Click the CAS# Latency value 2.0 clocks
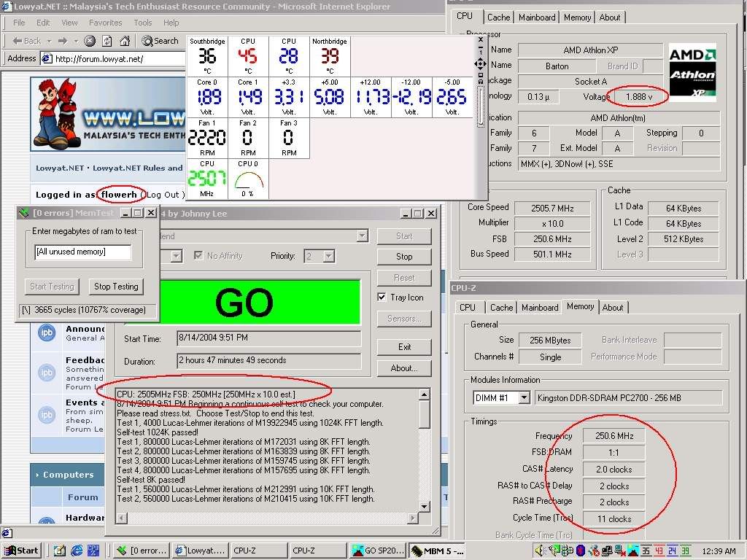Image resolution: width=747 pixels, height=560 pixels. click(x=614, y=469)
